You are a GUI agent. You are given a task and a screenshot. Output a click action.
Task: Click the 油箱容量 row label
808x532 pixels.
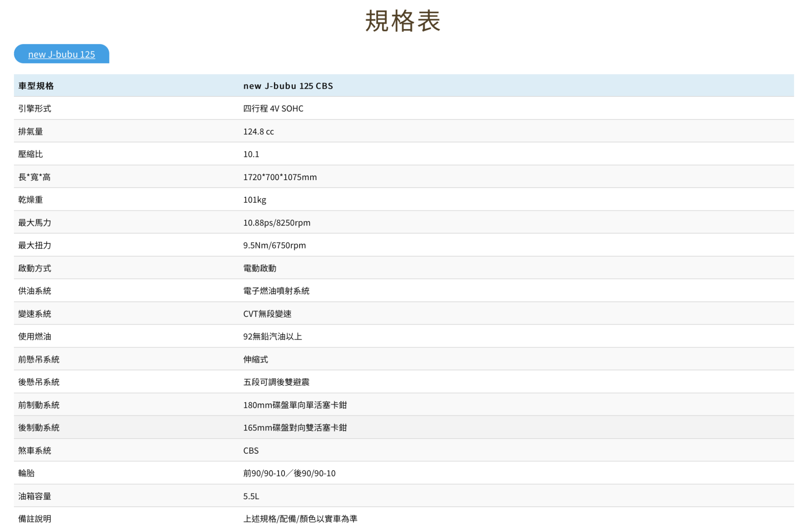pyautogui.click(x=35, y=496)
